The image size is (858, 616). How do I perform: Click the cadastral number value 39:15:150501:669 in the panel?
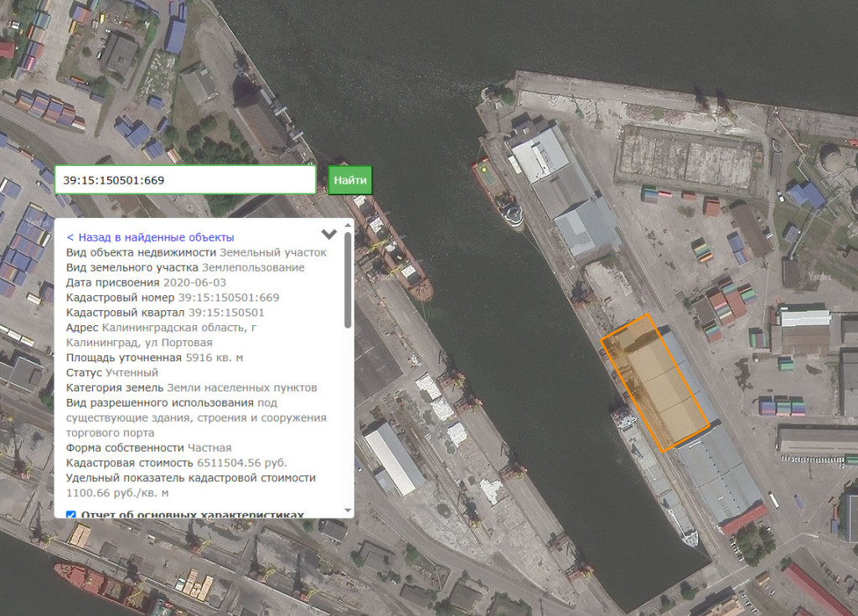(229, 298)
